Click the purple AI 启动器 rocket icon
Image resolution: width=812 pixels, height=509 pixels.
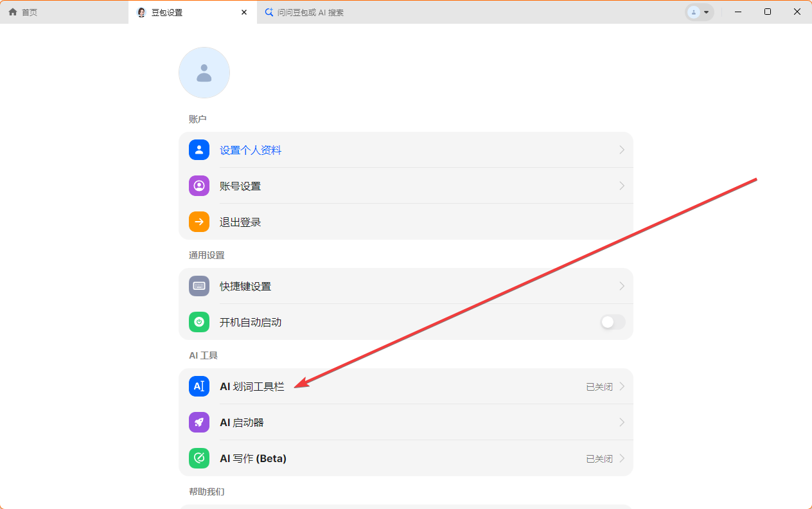pyautogui.click(x=199, y=422)
